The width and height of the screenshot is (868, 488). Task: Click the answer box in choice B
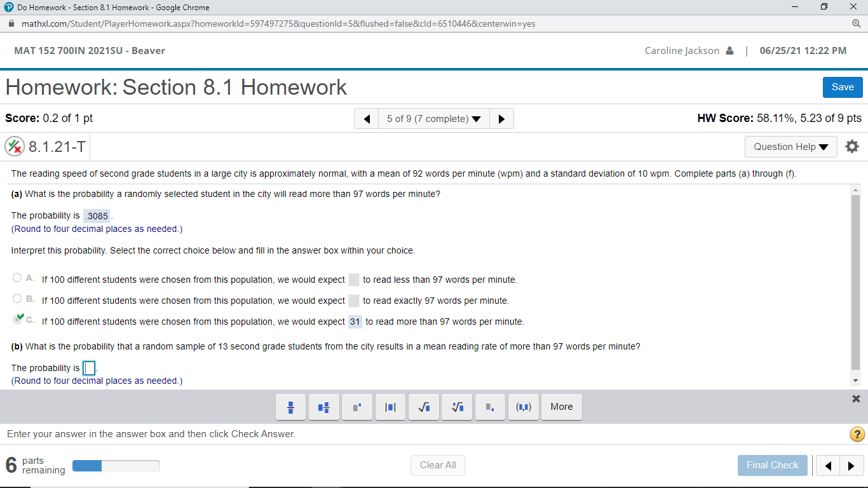[x=354, y=301]
